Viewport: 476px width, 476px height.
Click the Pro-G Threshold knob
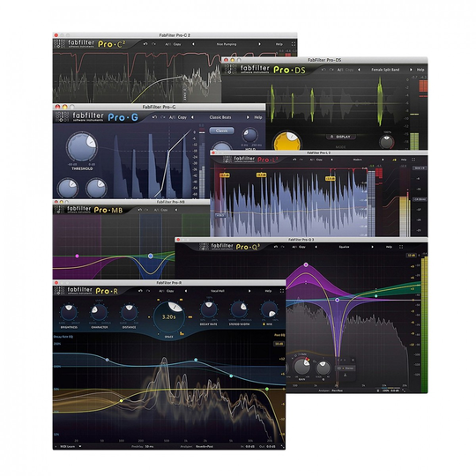(82, 147)
